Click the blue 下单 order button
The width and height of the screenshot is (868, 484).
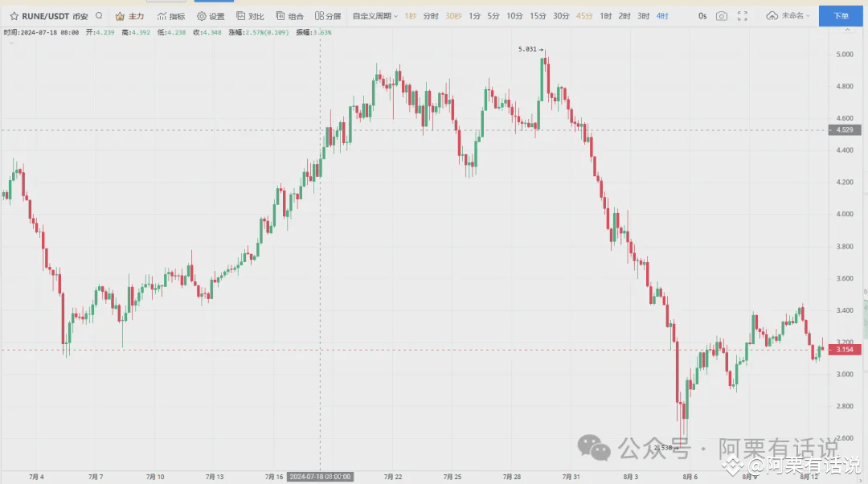click(841, 16)
